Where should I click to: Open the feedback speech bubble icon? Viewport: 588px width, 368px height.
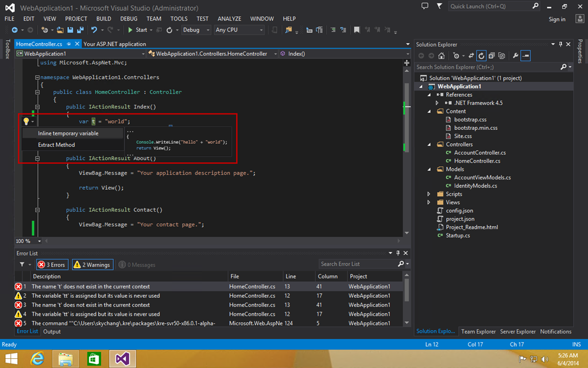coord(425,6)
